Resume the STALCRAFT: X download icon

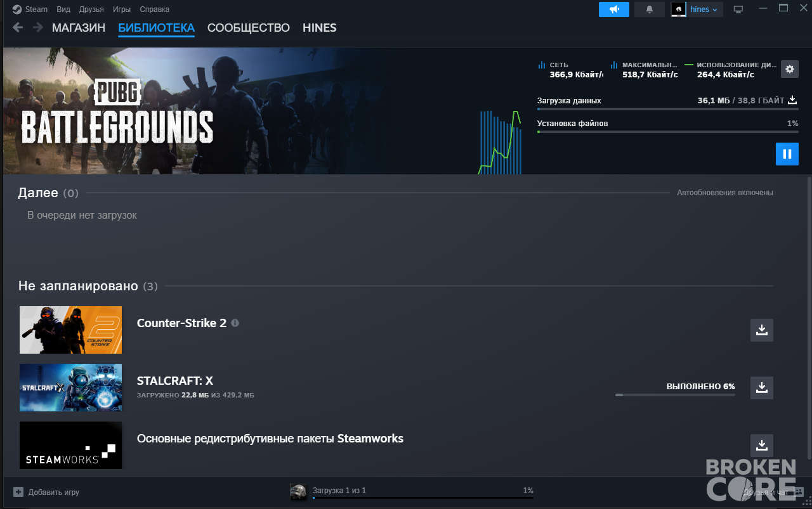[762, 387]
